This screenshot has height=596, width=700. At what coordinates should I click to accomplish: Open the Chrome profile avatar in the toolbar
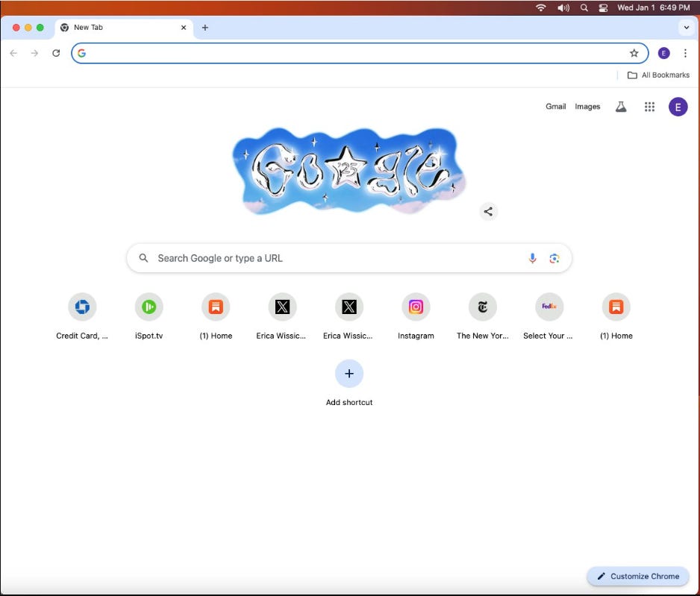click(664, 53)
